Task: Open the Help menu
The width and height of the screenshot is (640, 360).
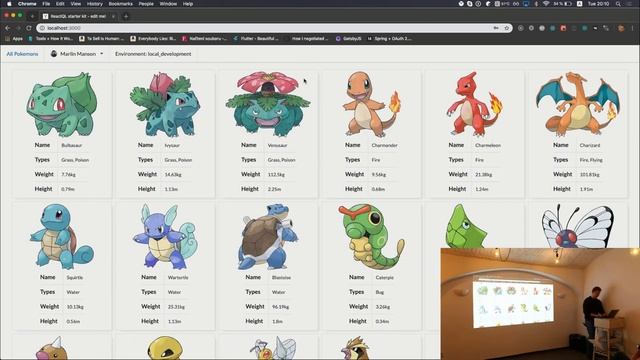Action: [187, 4]
